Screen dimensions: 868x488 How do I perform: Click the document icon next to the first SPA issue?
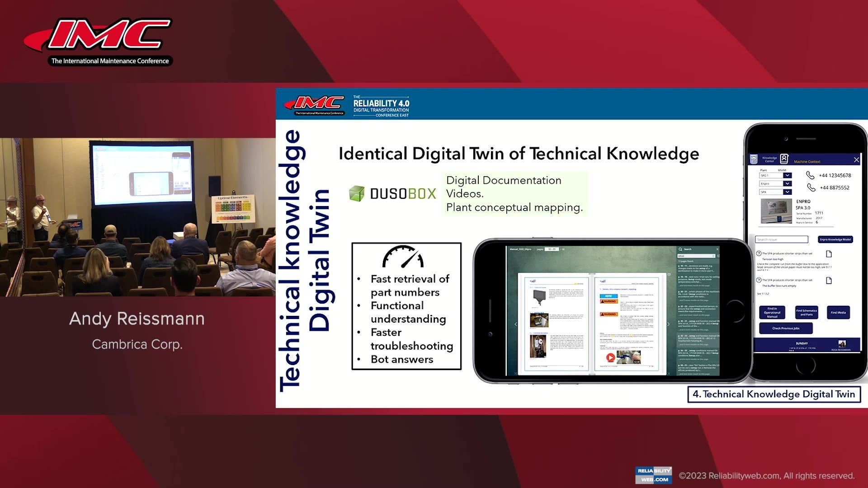[829, 254]
